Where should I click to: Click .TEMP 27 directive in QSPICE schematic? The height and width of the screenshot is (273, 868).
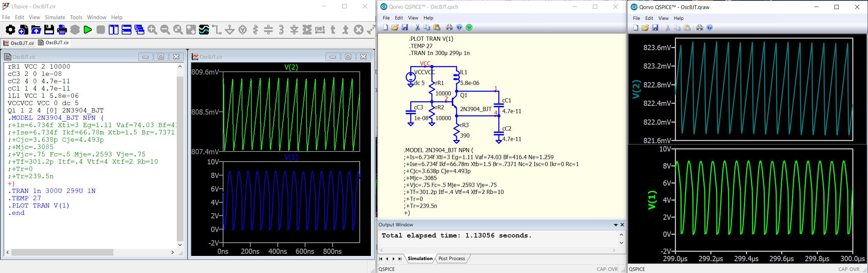[x=421, y=46]
